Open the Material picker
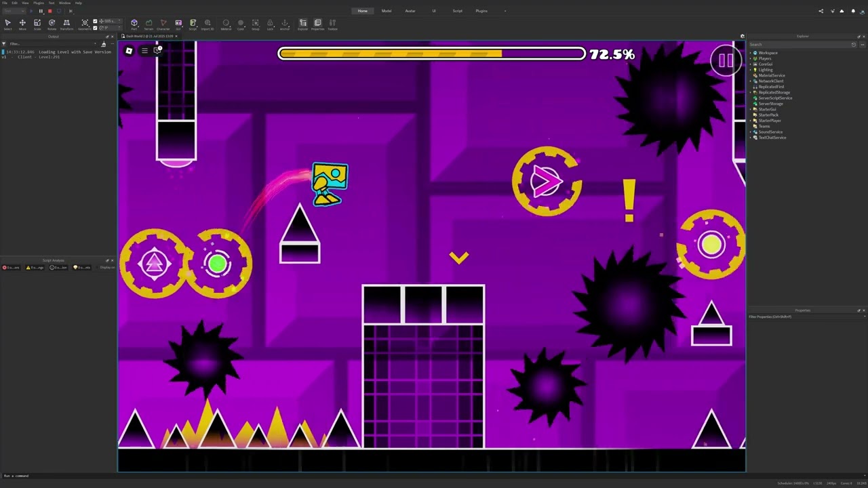Image resolution: width=868 pixels, height=488 pixels. point(226,24)
